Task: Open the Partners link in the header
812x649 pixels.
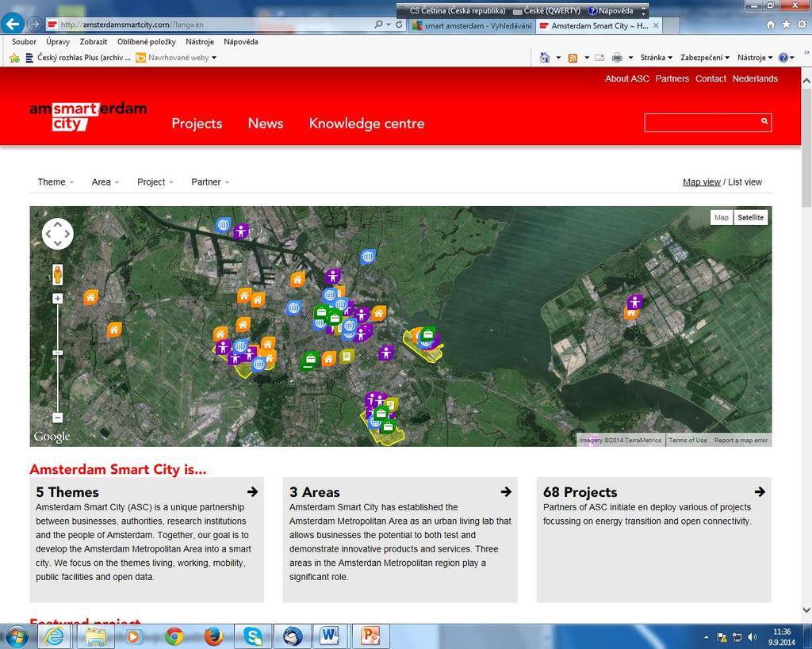Action: coord(672,78)
